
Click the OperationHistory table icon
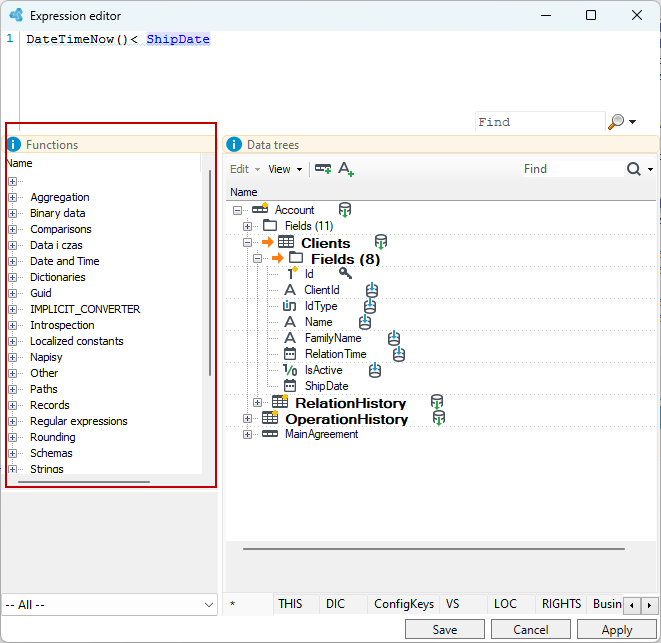tap(270, 417)
